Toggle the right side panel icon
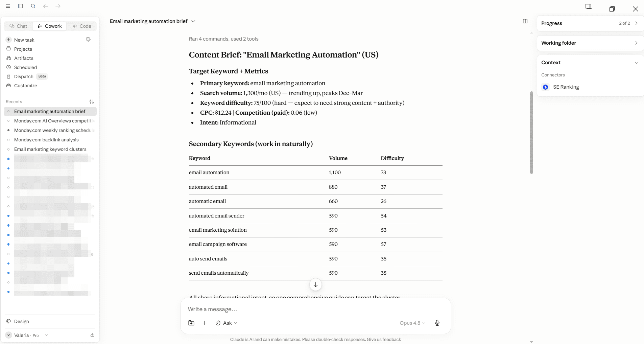The height and width of the screenshot is (344, 644). (525, 21)
